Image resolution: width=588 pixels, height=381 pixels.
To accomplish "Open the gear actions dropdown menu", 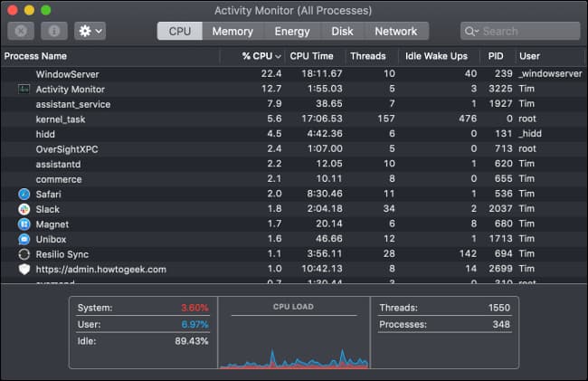I will point(90,31).
